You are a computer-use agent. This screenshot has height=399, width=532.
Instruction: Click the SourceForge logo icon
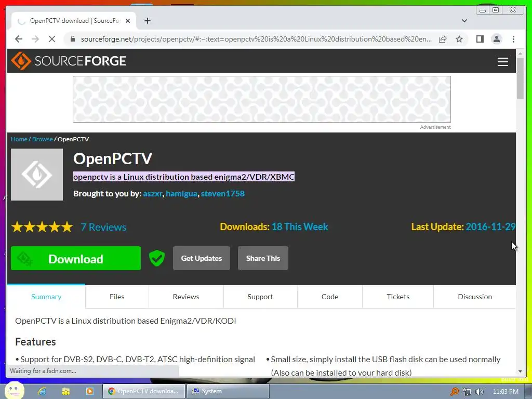(x=21, y=61)
